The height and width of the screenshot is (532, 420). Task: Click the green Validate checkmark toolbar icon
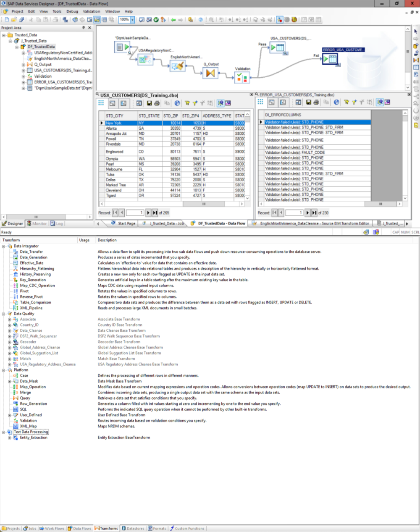tap(156, 20)
